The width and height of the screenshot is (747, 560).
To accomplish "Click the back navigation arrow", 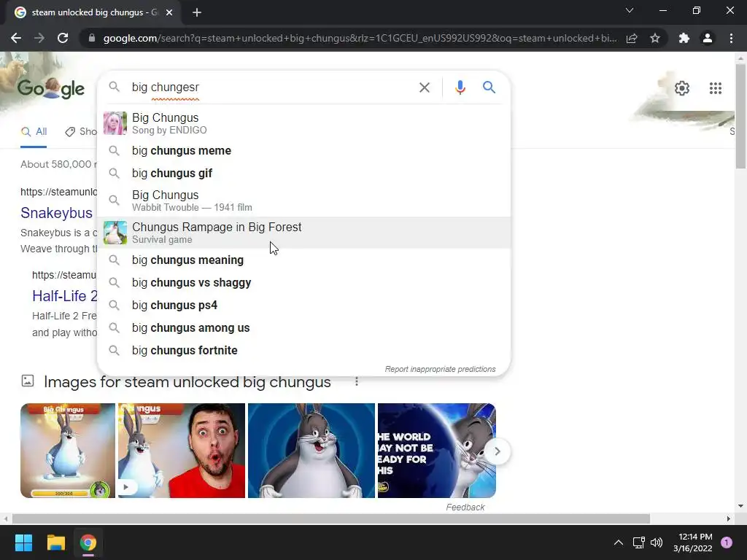I will tap(16, 38).
